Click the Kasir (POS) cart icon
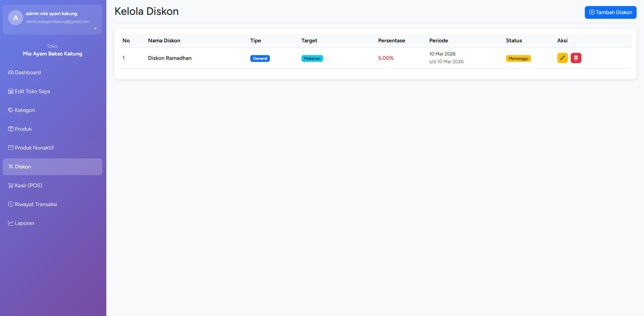 pos(11,186)
